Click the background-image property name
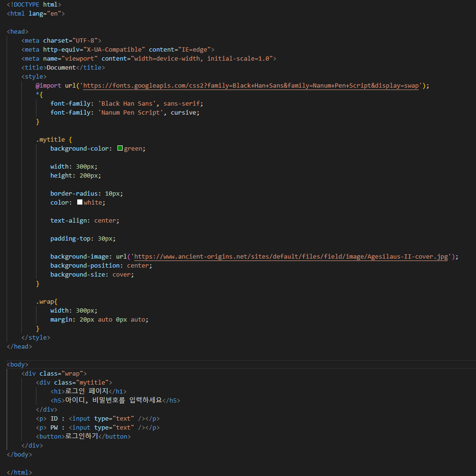 [80, 257]
